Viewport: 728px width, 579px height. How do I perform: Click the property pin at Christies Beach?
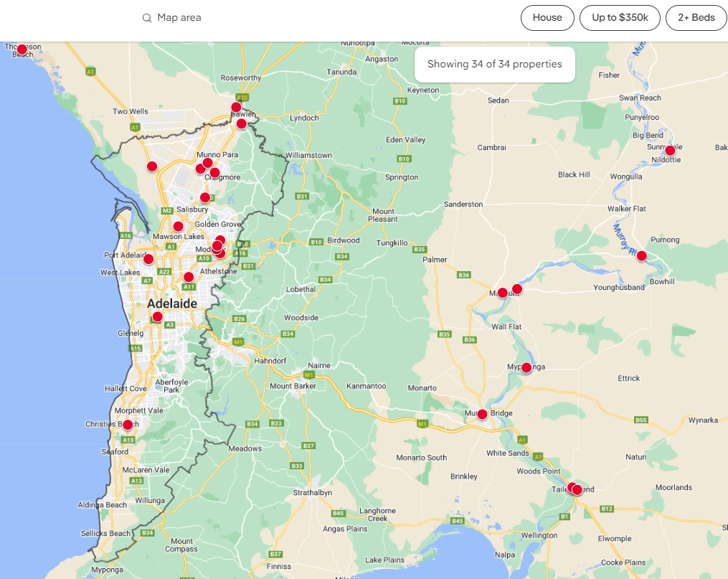point(128,425)
